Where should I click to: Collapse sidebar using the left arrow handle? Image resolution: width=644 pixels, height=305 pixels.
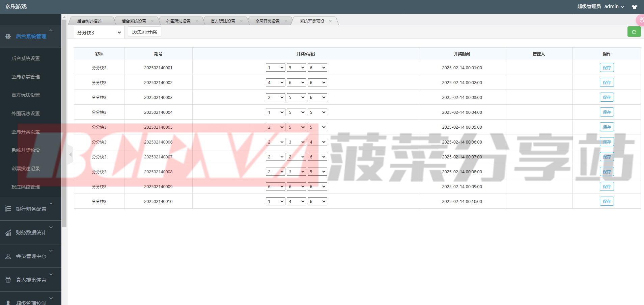70,155
